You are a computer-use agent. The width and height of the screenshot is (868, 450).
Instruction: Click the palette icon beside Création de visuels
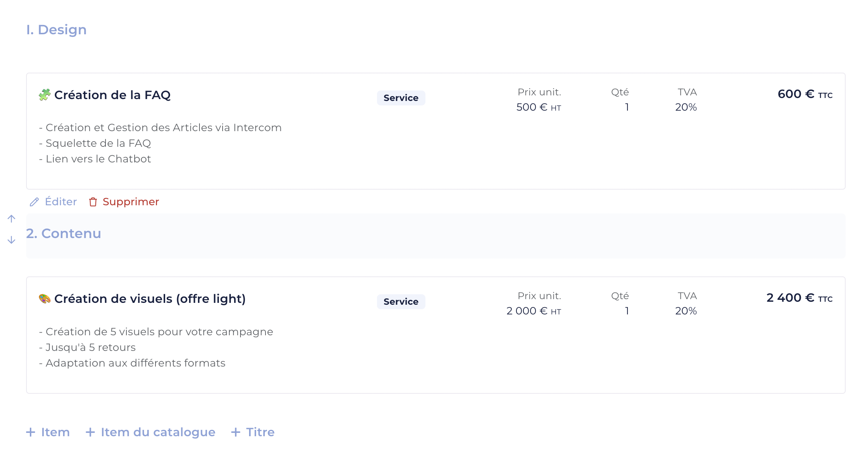tap(45, 299)
